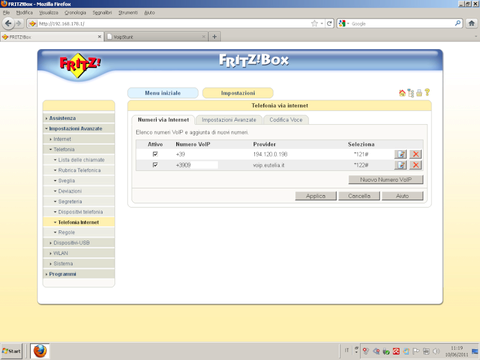Viewport: 480px width, 360px height.
Task: Click Nuovo Numero VoIP button
Action: (386, 180)
